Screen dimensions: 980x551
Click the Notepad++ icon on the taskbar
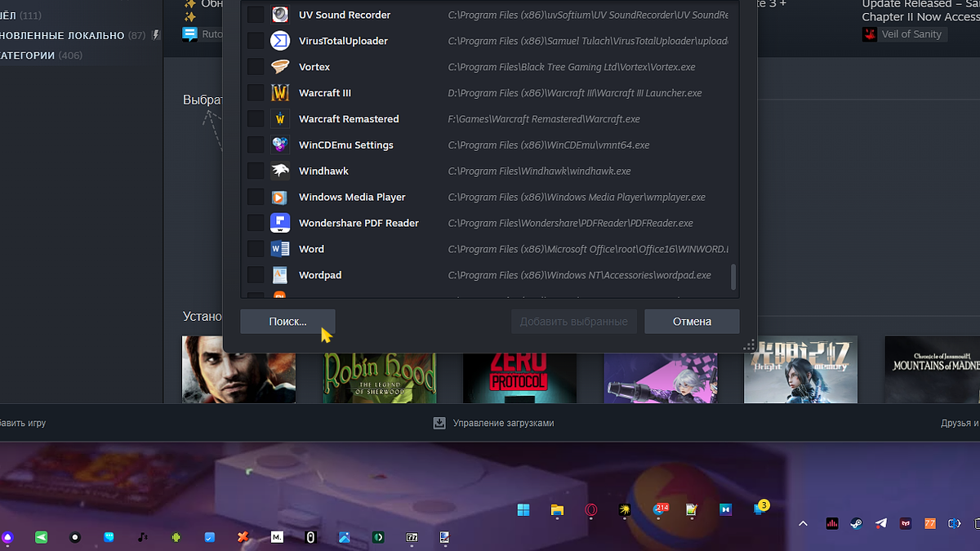point(692,510)
